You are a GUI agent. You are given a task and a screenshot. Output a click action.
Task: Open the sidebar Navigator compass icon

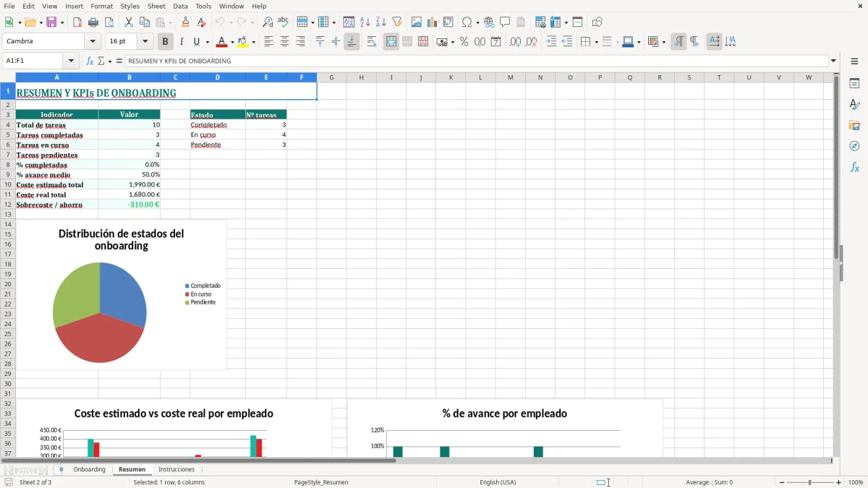[x=854, y=146]
